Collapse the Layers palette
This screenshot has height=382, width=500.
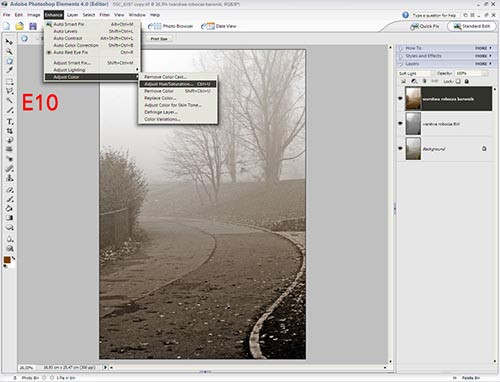pos(401,64)
